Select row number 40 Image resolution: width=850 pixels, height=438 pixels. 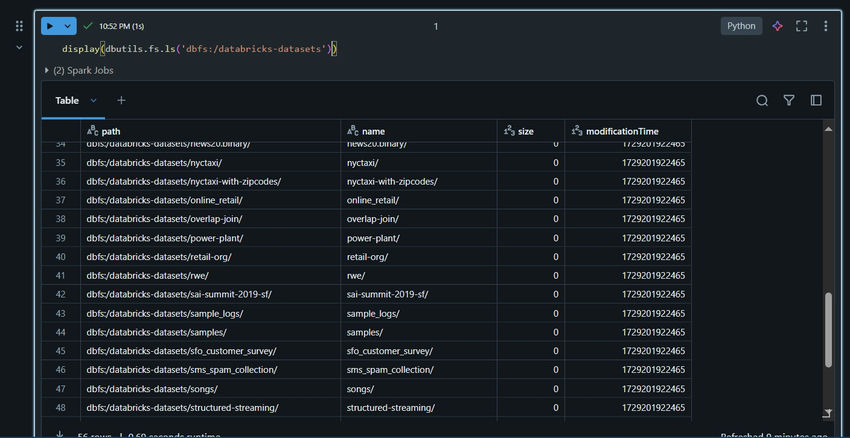pos(61,257)
